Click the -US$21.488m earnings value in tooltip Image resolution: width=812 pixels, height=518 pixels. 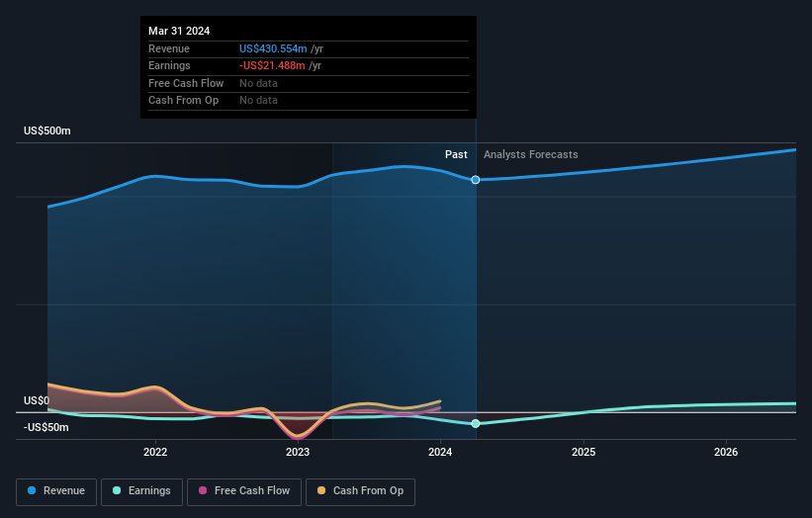click(x=272, y=65)
